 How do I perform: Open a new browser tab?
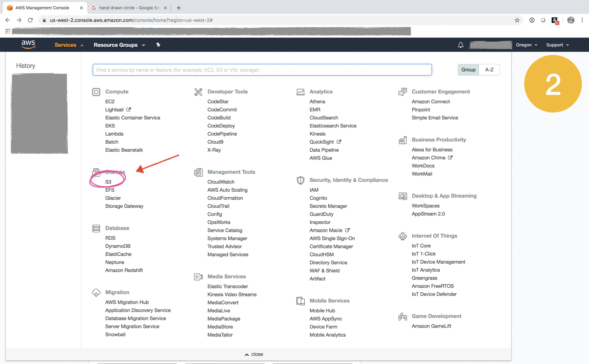tap(179, 8)
